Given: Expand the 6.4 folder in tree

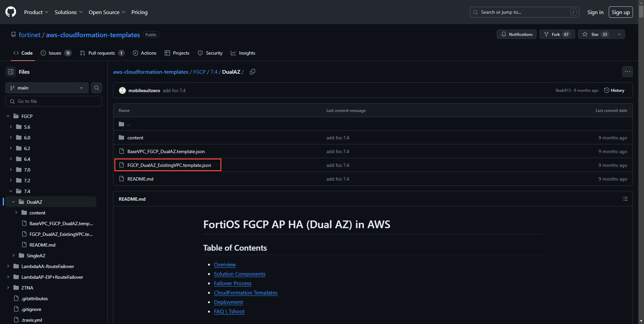Looking at the screenshot, I should pos(11,159).
